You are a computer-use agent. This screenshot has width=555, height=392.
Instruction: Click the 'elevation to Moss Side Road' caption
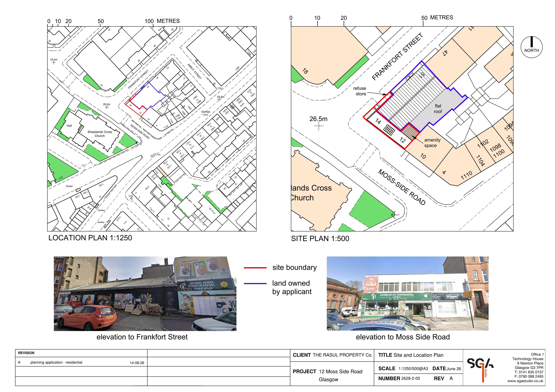(x=403, y=337)
